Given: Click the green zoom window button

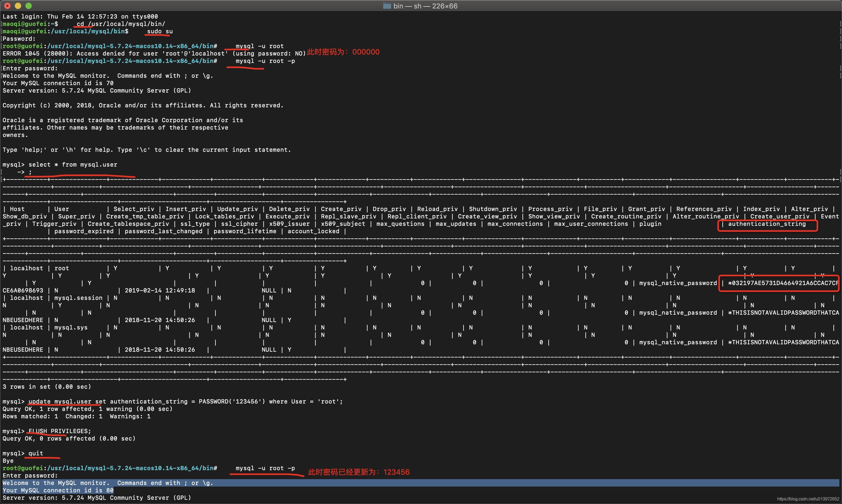Looking at the screenshot, I should [29, 6].
